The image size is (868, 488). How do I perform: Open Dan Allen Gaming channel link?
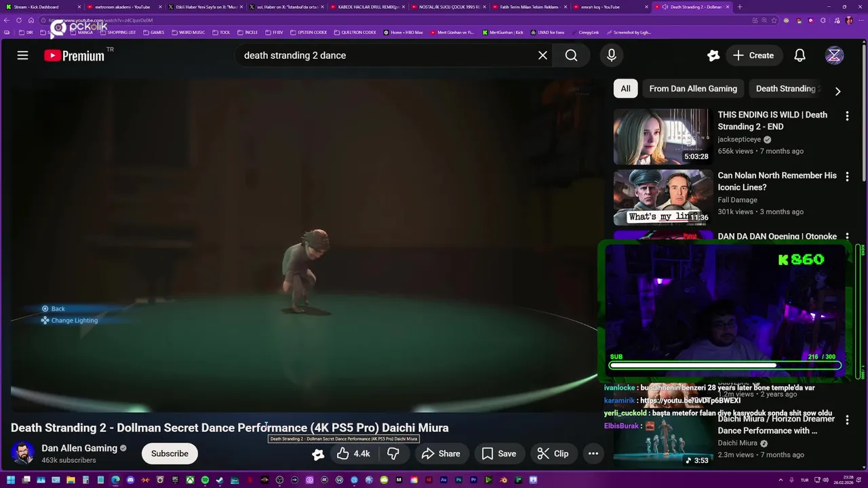click(79, 448)
